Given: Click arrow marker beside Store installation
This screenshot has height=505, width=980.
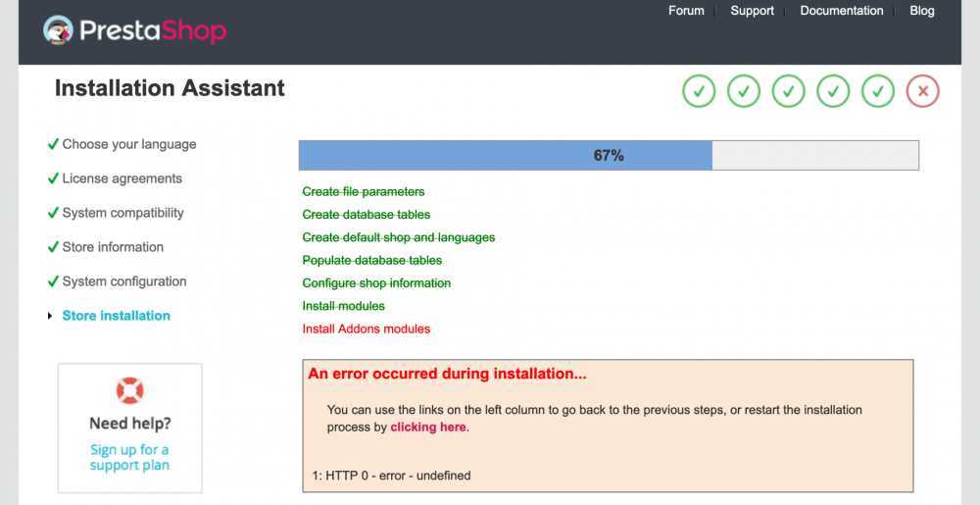Looking at the screenshot, I should pyautogui.click(x=50, y=317).
